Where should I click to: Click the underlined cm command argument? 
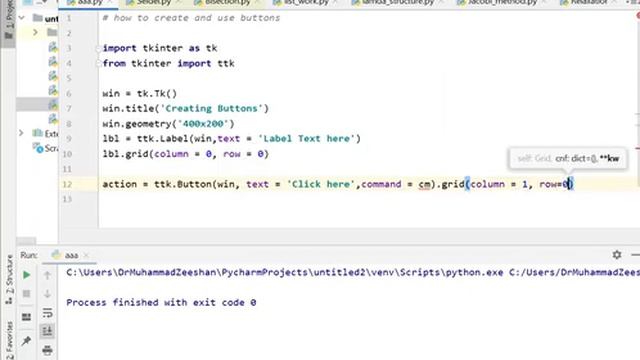pyautogui.click(x=424, y=184)
